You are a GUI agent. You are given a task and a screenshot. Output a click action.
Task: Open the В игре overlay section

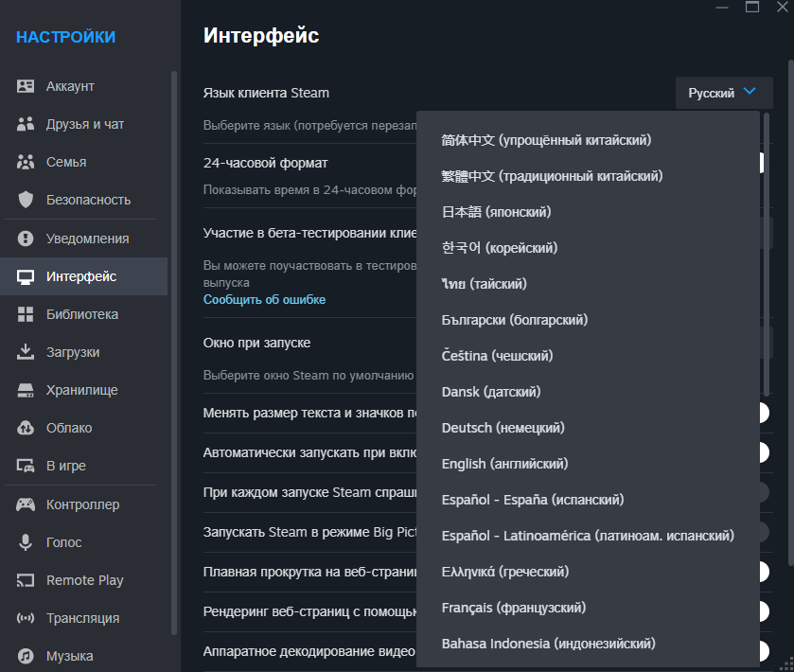coord(83,466)
